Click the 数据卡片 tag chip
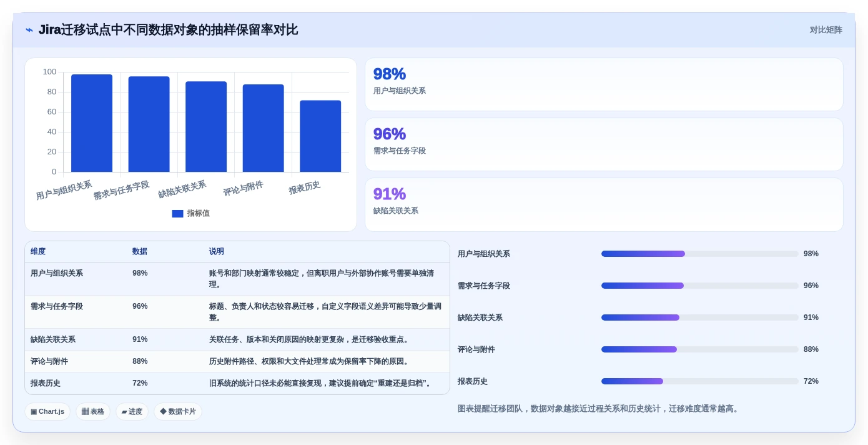The width and height of the screenshot is (868, 445). click(x=178, y=411)
